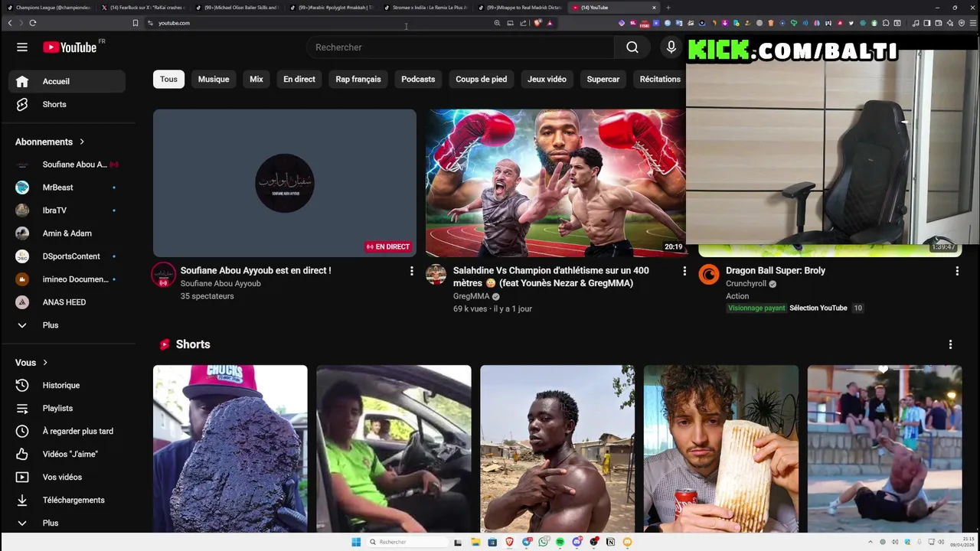
Task: Select the Coups de pied chip
Action: coord(482,79)
